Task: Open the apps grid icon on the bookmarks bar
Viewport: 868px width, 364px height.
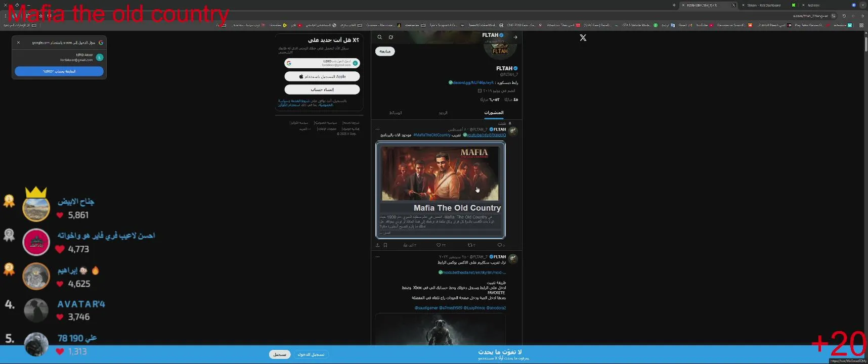Action: pyautogui.click(x=862, y=25)
